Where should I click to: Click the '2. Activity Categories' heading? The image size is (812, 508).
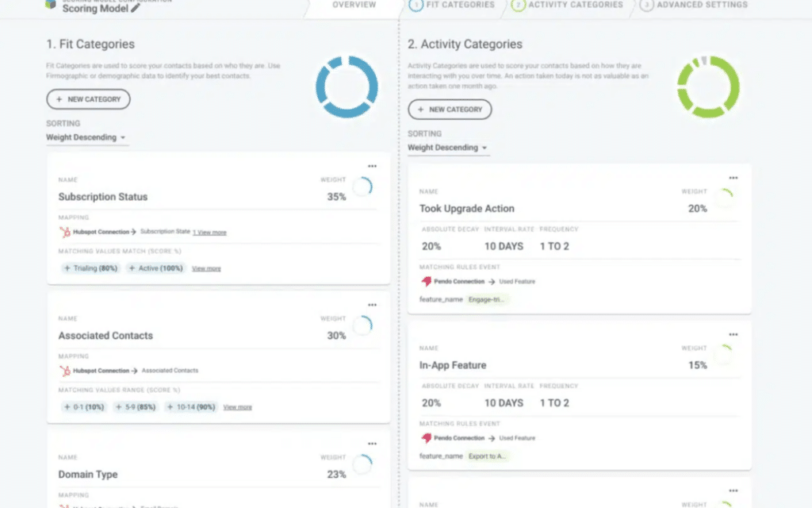(465, 44)
